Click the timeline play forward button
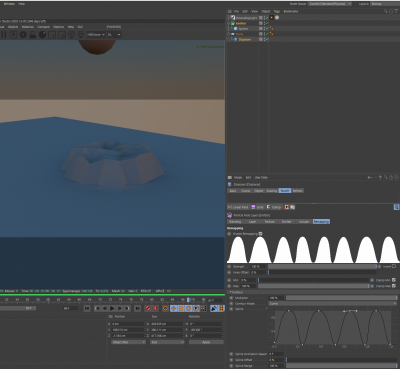 click(x=112, y=309)
